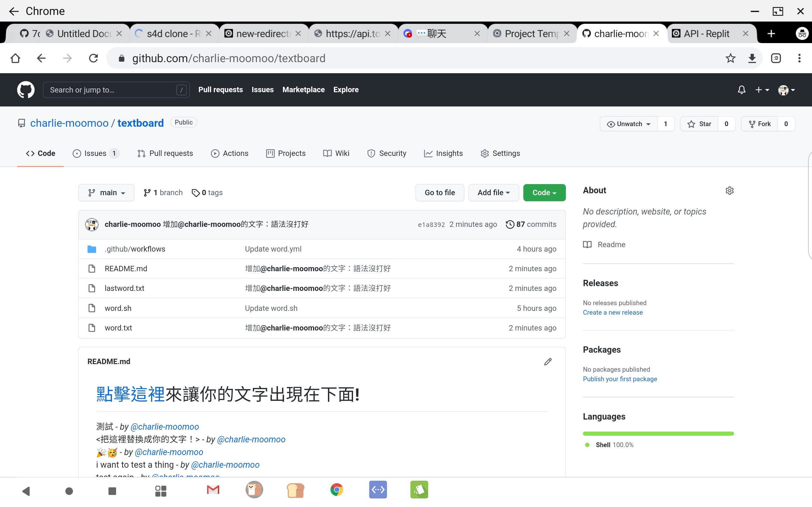Open the main branch selector dropdown
The image size is (812, 507).
[106, 192]
